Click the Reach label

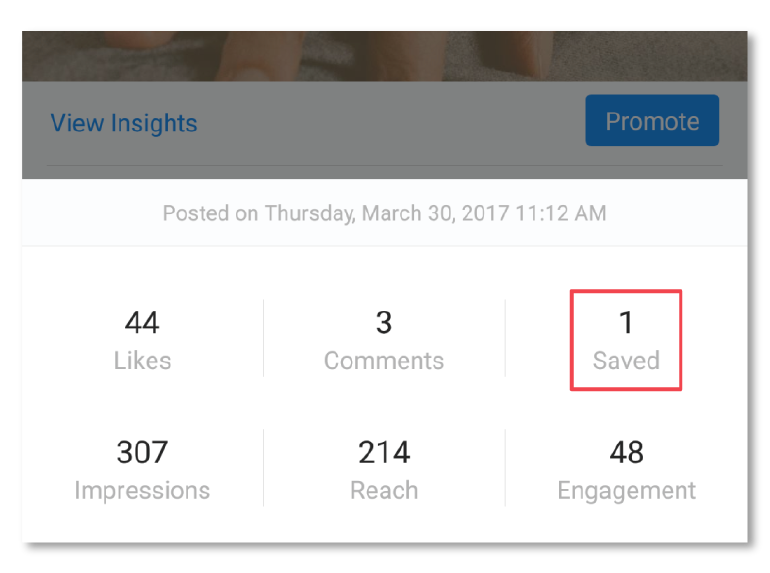point(384,491)
